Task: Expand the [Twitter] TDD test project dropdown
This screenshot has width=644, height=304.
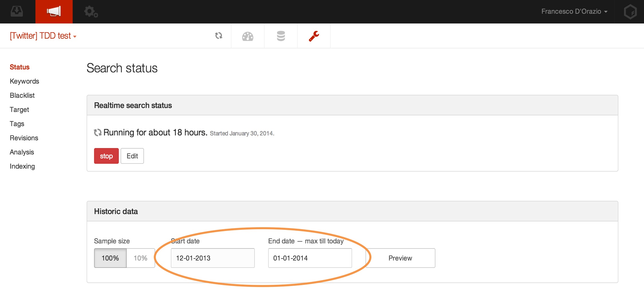Action: [43, 36]
